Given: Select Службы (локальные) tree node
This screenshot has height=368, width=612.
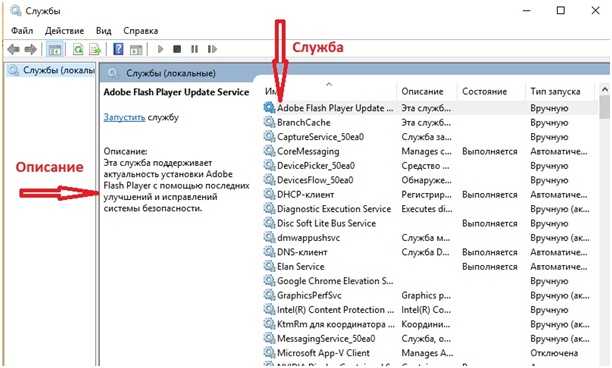Looking at the screenshot, I should pyautogui.click(x=52, y=70).
